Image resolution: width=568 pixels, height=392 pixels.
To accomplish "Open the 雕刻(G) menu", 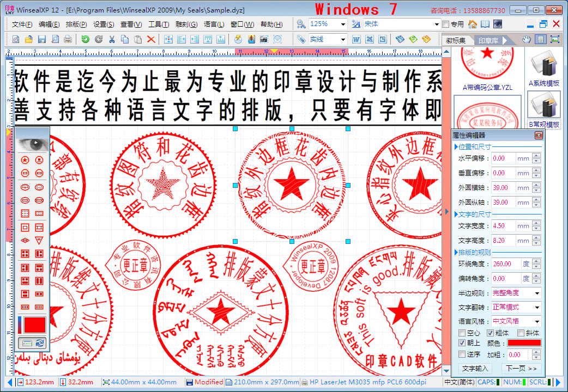I will pos(186,24).
